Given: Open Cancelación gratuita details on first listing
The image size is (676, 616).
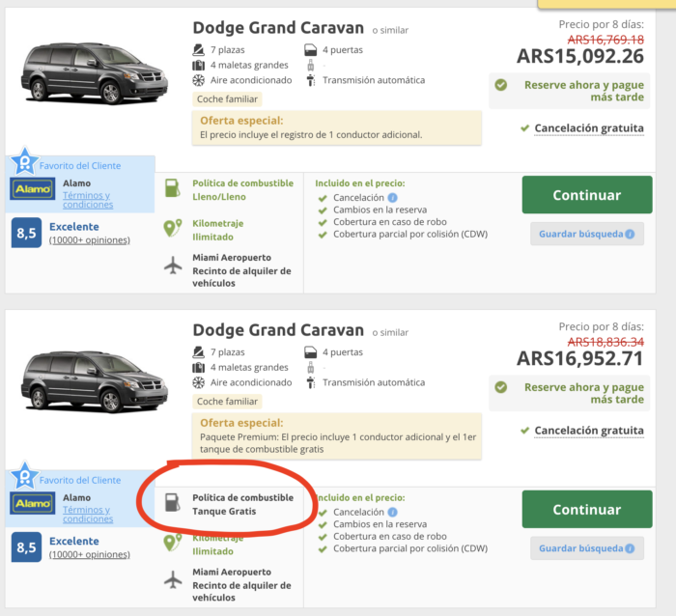Looking at the screenshot, I should [589, 128].
